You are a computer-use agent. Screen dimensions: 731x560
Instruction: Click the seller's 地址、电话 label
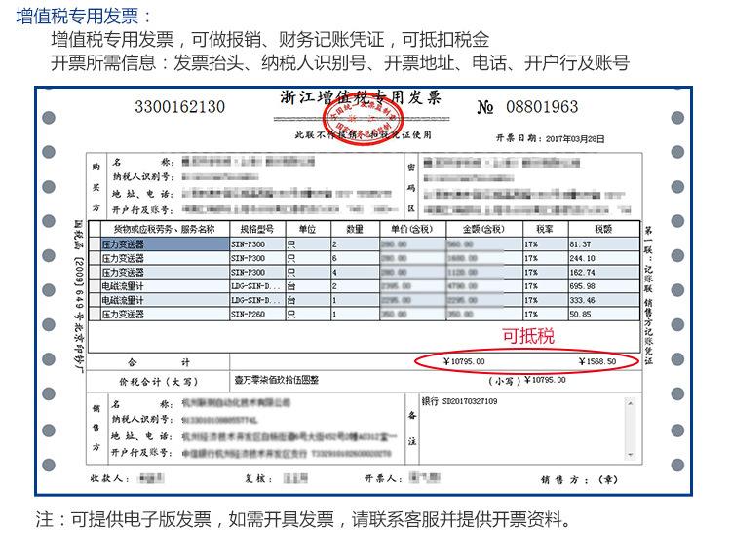point(142,436)
